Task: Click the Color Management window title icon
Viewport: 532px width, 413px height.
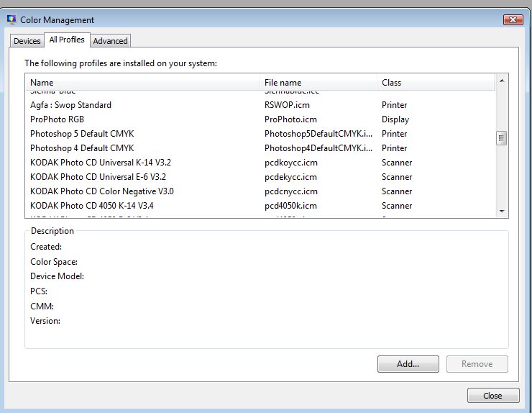Action: (x=12, y=19)
